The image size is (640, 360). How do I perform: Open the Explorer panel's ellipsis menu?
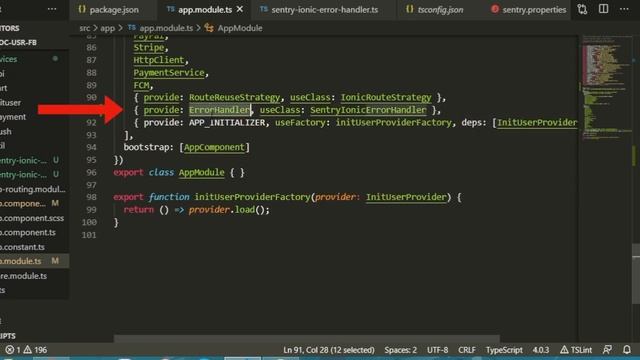point(52,9)
